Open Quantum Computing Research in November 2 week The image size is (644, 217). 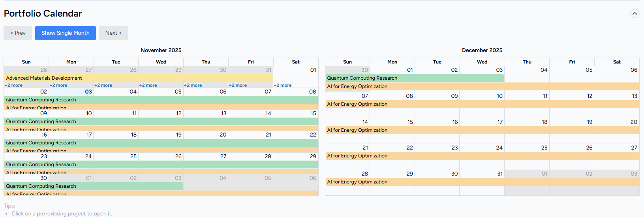tap(161, 100)
